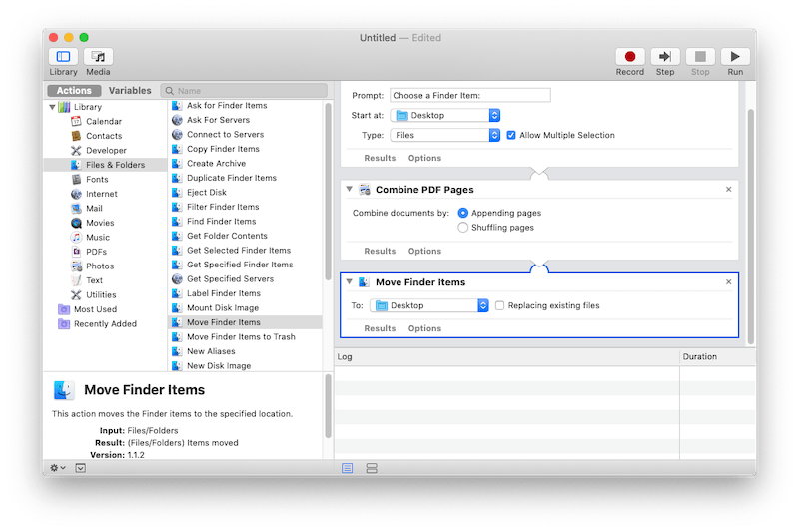Open the gear action menu at bottom

pos(58,468)
